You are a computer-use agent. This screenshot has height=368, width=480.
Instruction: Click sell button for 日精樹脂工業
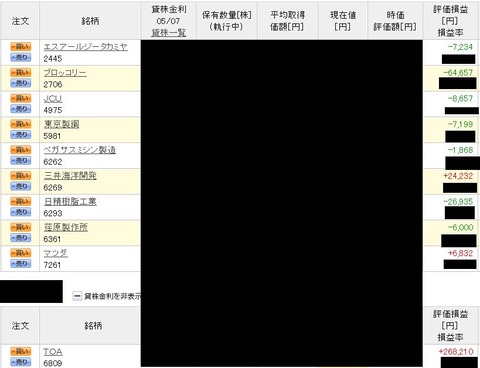point(20,212)
